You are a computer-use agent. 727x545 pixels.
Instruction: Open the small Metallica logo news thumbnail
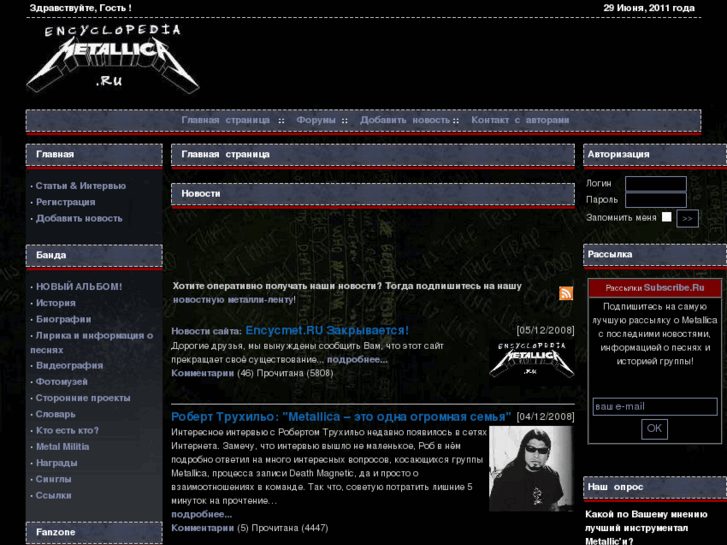532,359
